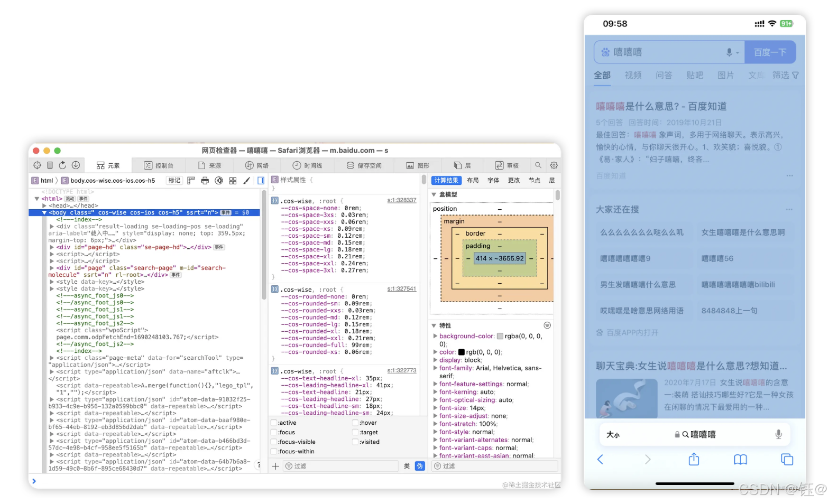Reload the inspected page
The image size is (829, 504).
[62, 165]
